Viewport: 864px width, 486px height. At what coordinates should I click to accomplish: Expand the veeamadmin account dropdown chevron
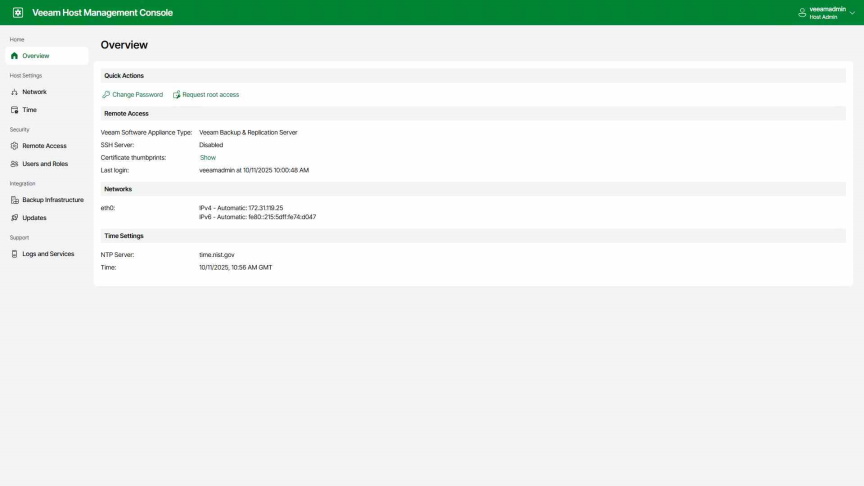[852, 13]
